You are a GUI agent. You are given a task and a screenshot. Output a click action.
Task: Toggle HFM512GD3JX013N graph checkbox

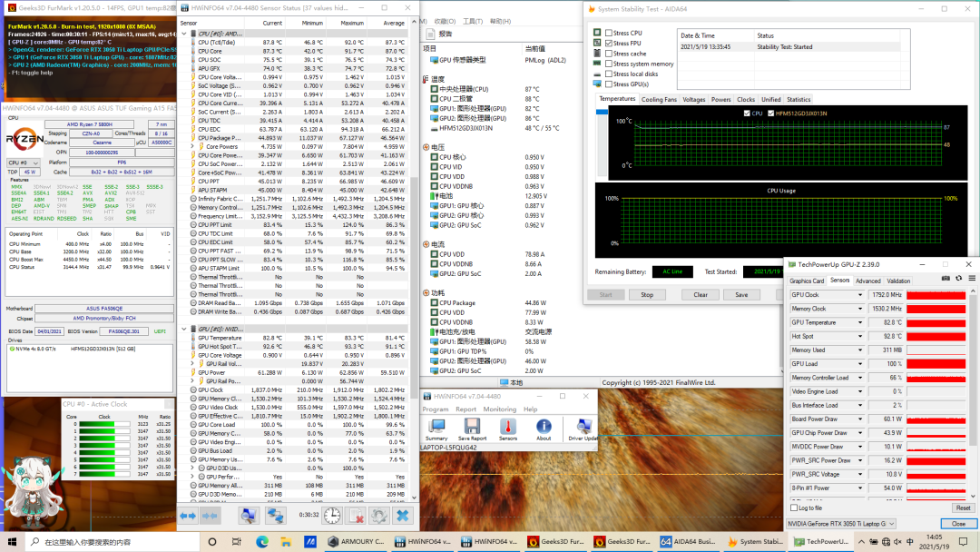click(x=770, y=113)
